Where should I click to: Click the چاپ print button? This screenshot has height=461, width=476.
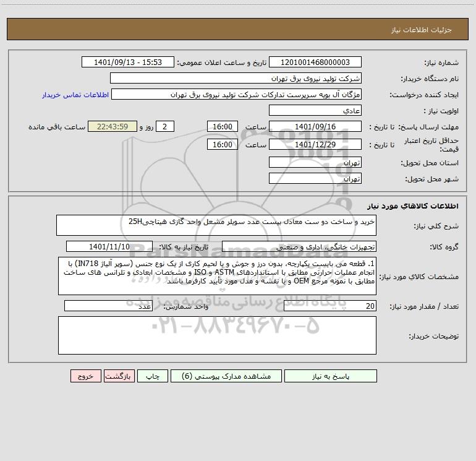(153, 376)
